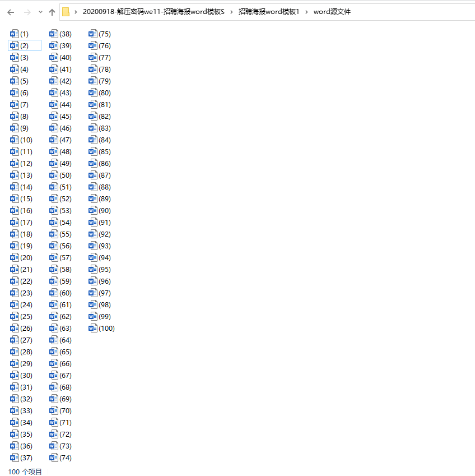This screenshot has width=475, height=476.
Task: Select the Word icon of file (5)
Action: point(14,81)
